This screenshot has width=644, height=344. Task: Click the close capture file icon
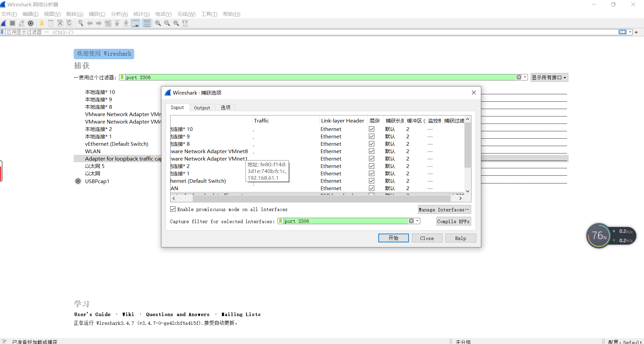[x=60, y=23]
